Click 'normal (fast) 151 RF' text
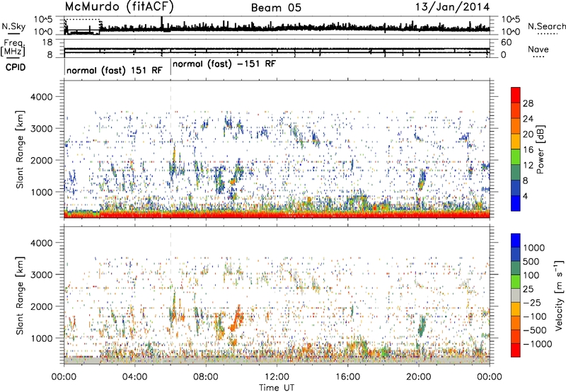This screenshot has width=566, height=392. pos(115,70)
